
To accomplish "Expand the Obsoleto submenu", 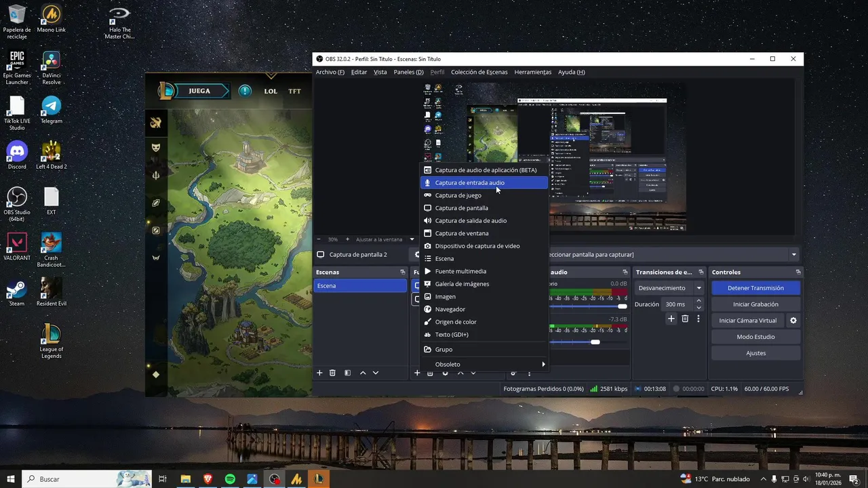I will click(x=484, y=364).
